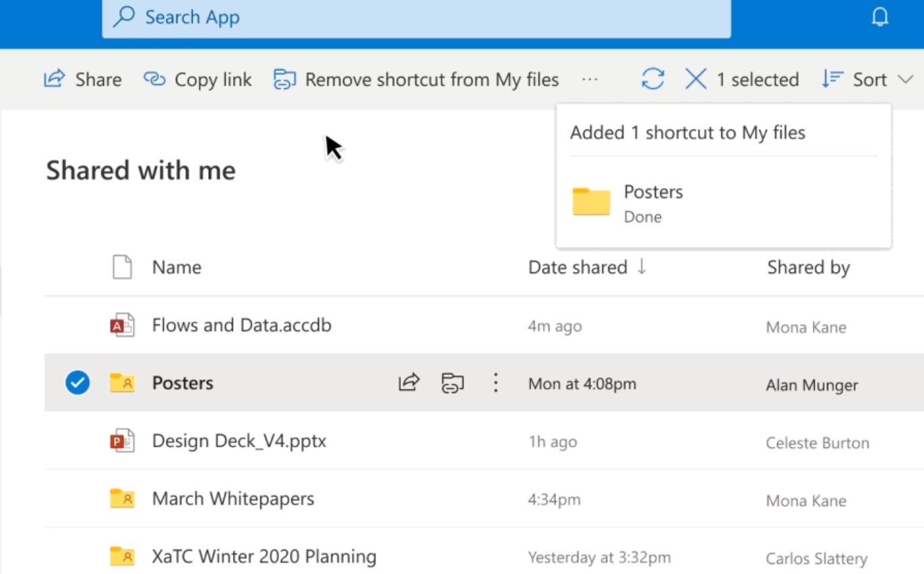The image size is (924, 574).
Task: Click the March Whitepapers folder icon
Action: [x=122, y=498]
